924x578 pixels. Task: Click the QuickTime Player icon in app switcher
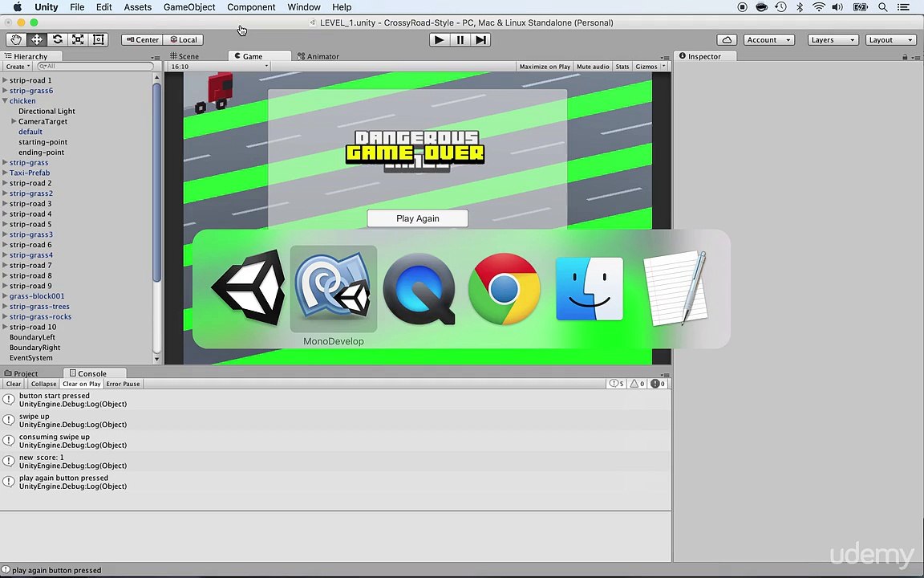419,288
